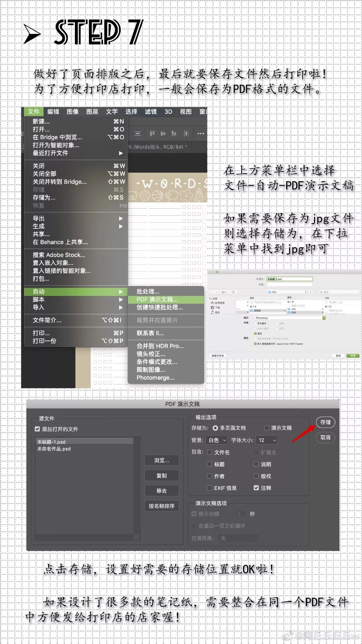
Task: Uncheck the 注释 checkbox in PDF dialog
Action: click(x=256, y=488)
